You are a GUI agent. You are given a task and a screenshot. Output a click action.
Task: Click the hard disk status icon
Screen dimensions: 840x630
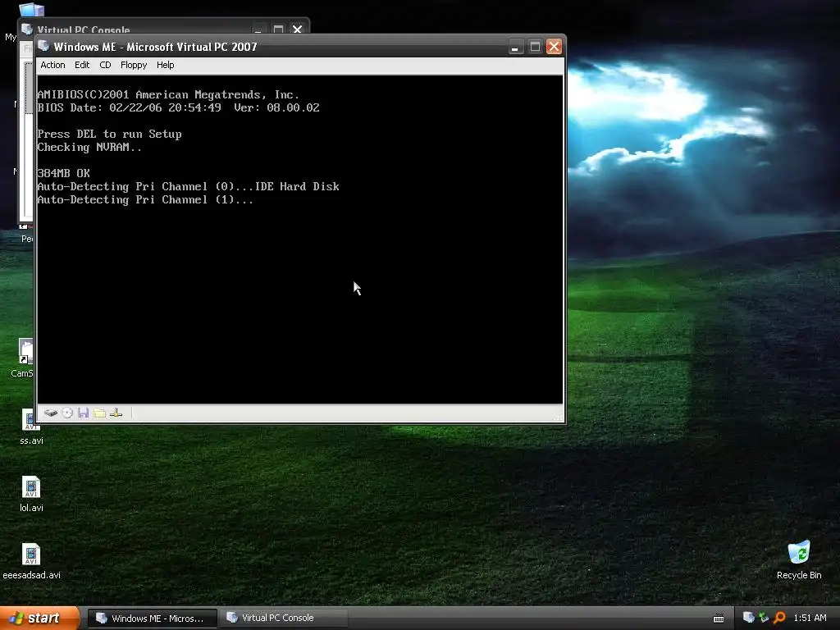(x=50, y=413)
